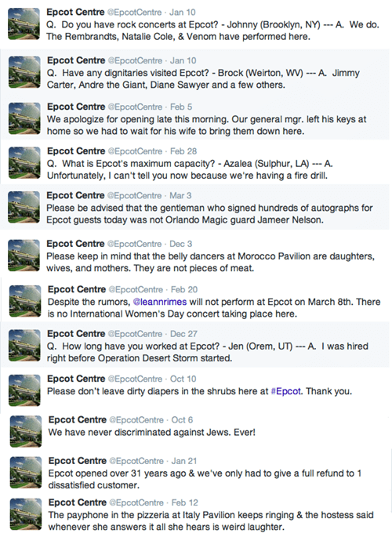The height and width of the screenshot is (544, 392).
Task: Open Epcot Centre name on Oct 6 tweet
Action: (x=78, y=420)
